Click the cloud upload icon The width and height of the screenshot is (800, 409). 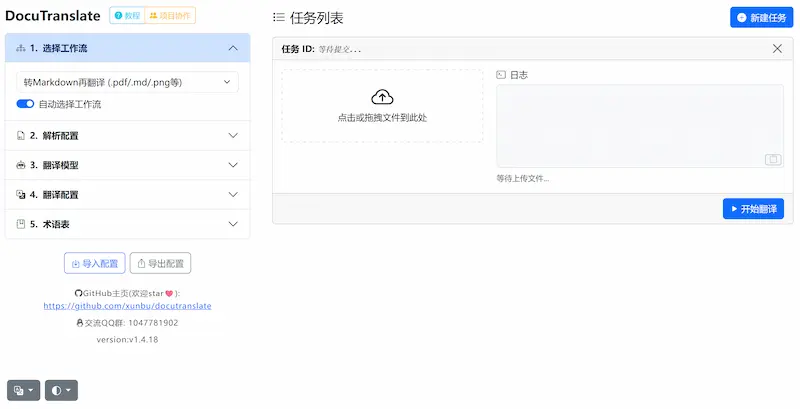382,97
